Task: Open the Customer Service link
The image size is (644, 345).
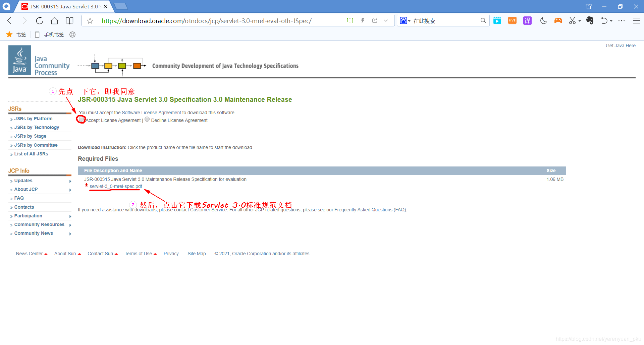Action: click(x=208, y=210)
